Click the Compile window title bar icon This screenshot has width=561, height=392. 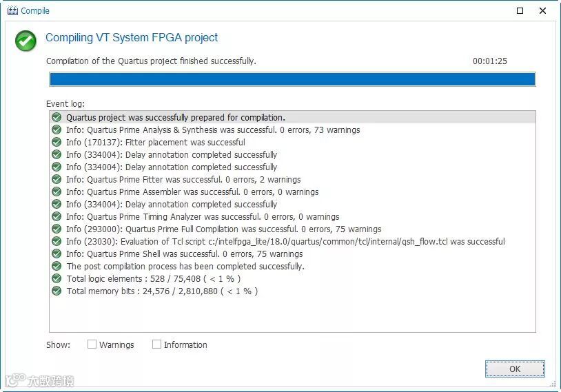(x=12, y=10)
